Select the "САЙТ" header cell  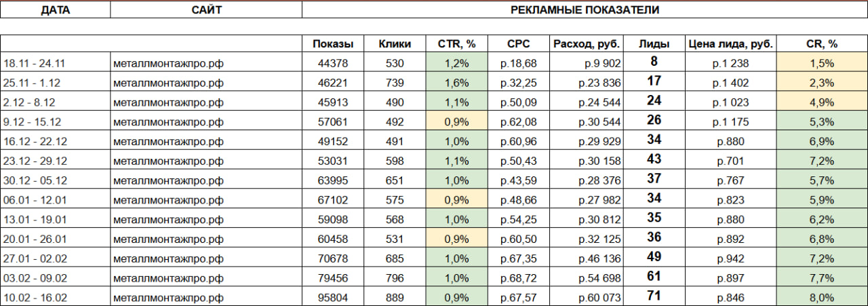205,10
